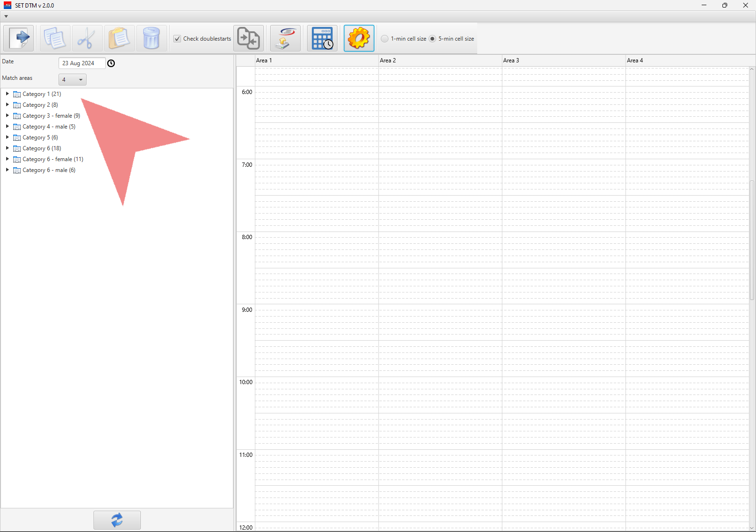Open the orange gear settings

(x=359, y=38)
